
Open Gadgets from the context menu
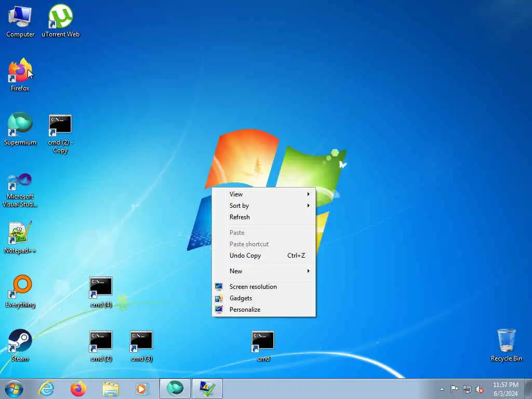pyautogui.click(x=263, y=298)
